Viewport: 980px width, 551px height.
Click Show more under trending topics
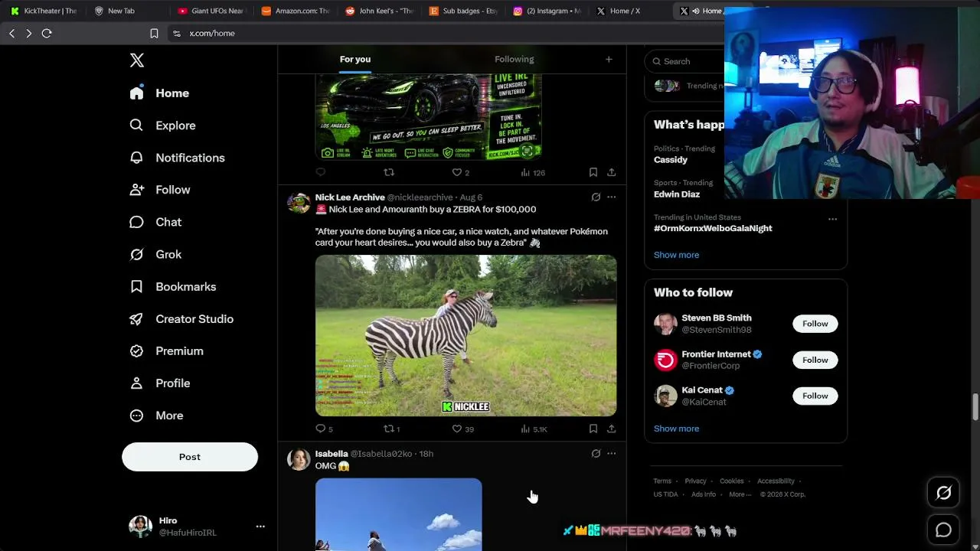676,255
